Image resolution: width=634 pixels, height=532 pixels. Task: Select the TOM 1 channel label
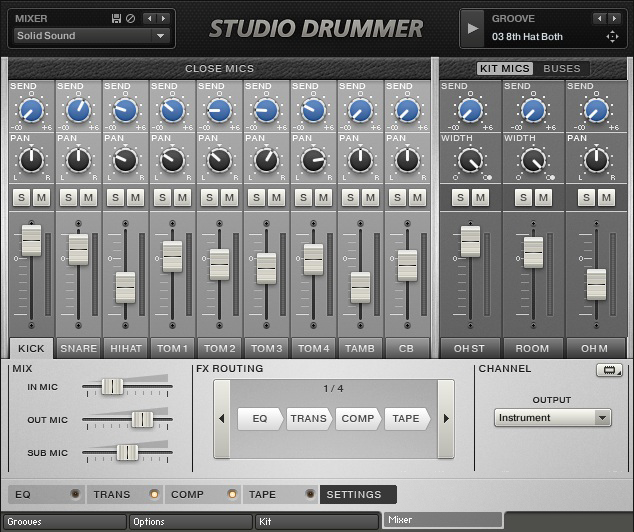click(x=172, y=348)
